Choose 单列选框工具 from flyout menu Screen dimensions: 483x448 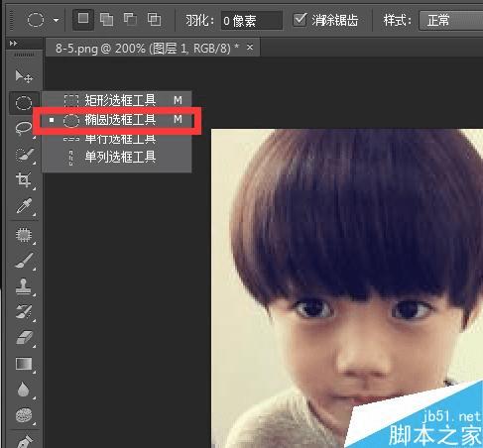pyautogui.click(x=116, y=157)
